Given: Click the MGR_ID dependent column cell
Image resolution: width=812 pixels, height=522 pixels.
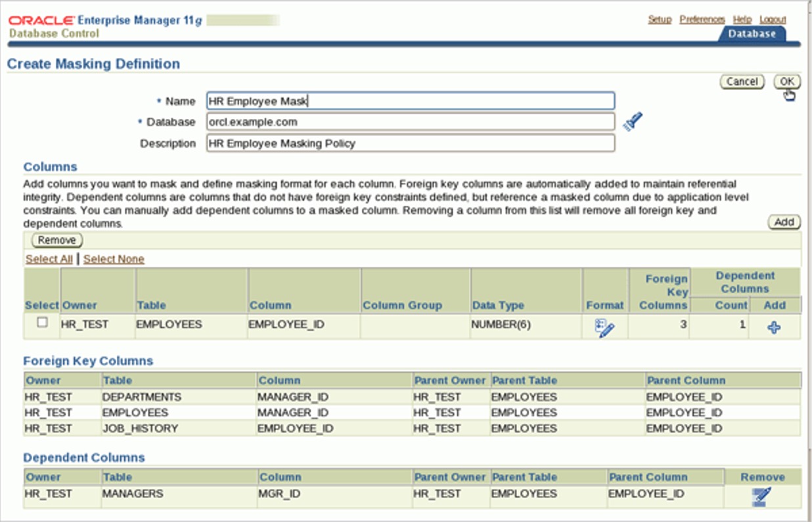Looking at the screenshot, I should 280,494.
